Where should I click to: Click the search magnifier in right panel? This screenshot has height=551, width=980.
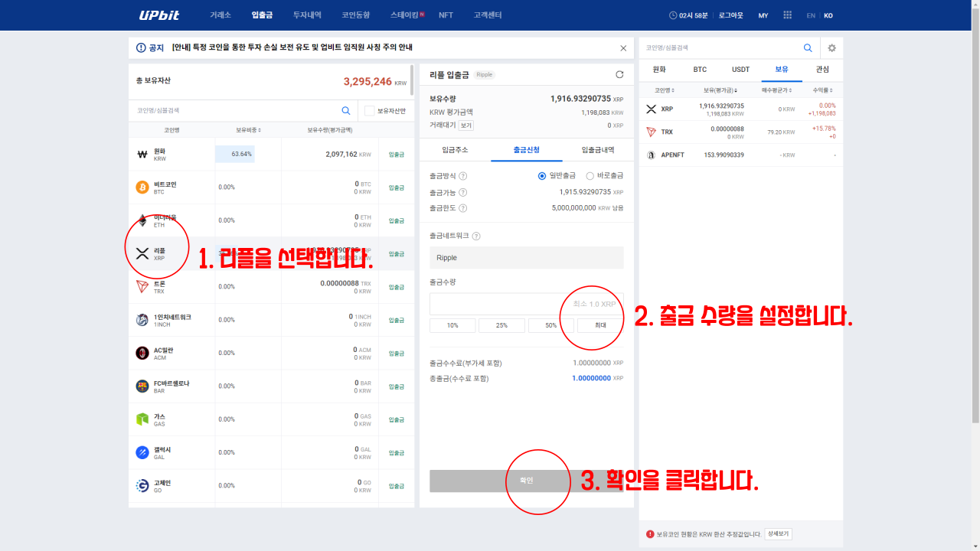(x=808, y=47)
